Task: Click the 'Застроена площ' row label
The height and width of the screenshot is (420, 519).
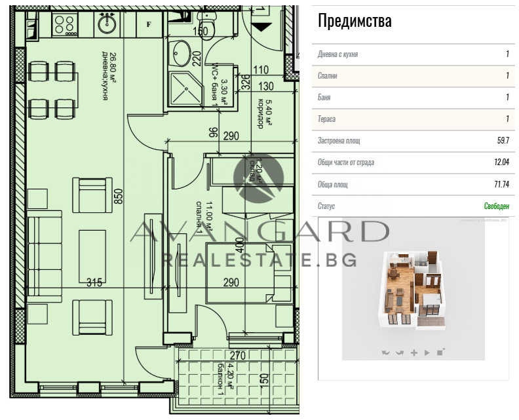Action: tap(339, 141)
